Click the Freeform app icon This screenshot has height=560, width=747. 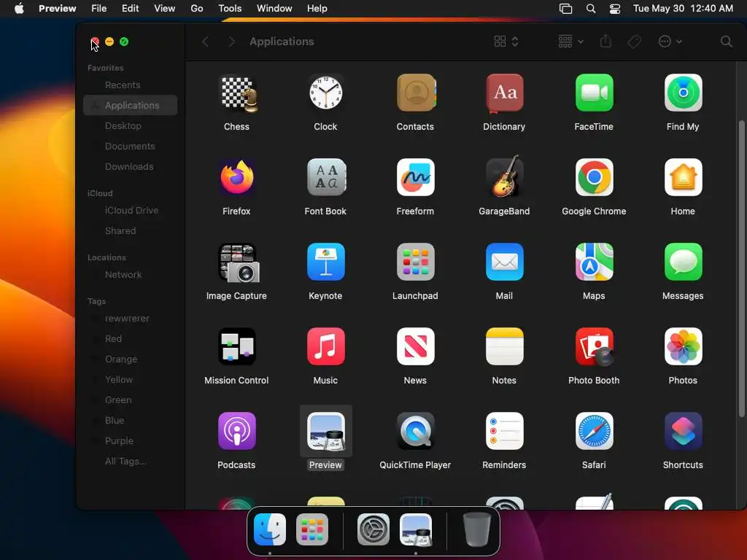point(415,177)
